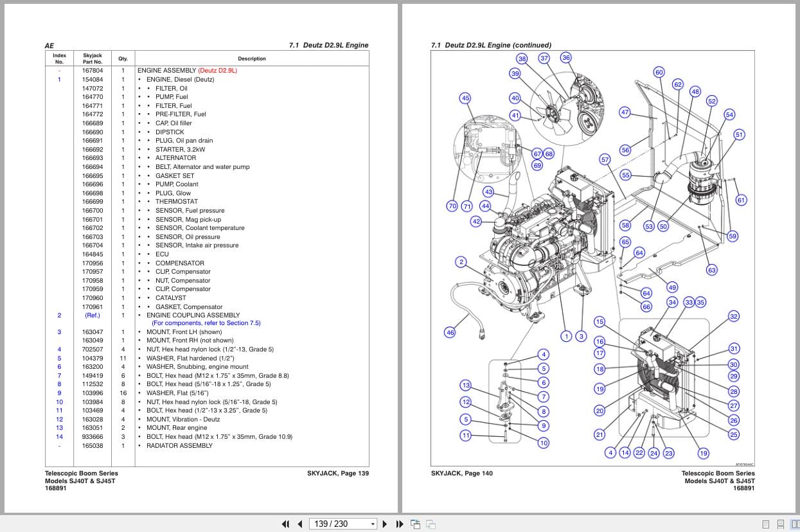Jump to the last page
The height and width of the screenshot is (532, 800).
(398, 524)
